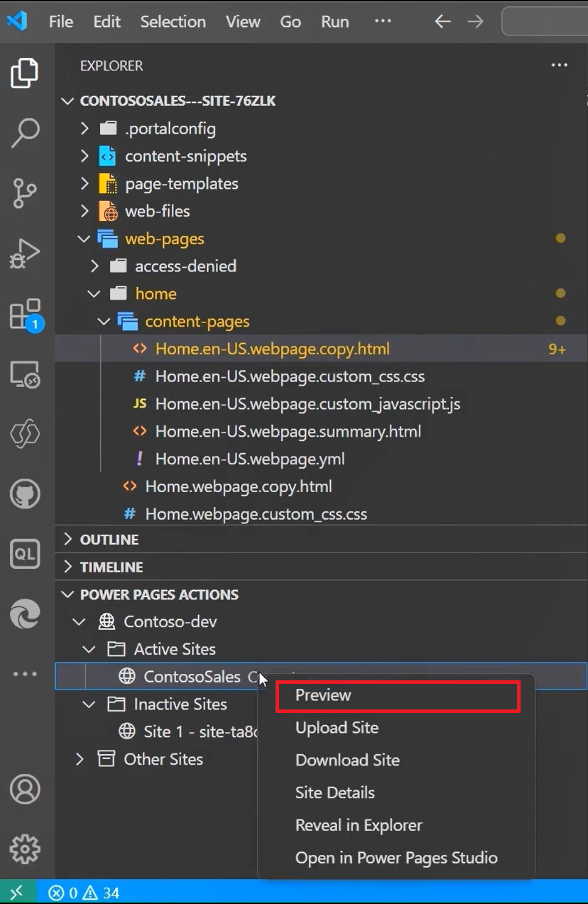Open the View menu

pos(243,22)
